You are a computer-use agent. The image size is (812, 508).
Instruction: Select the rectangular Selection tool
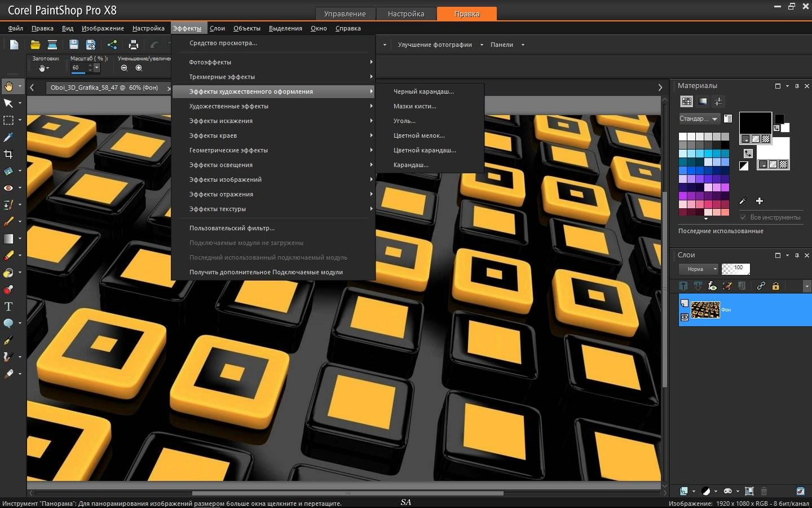(8, 120)
